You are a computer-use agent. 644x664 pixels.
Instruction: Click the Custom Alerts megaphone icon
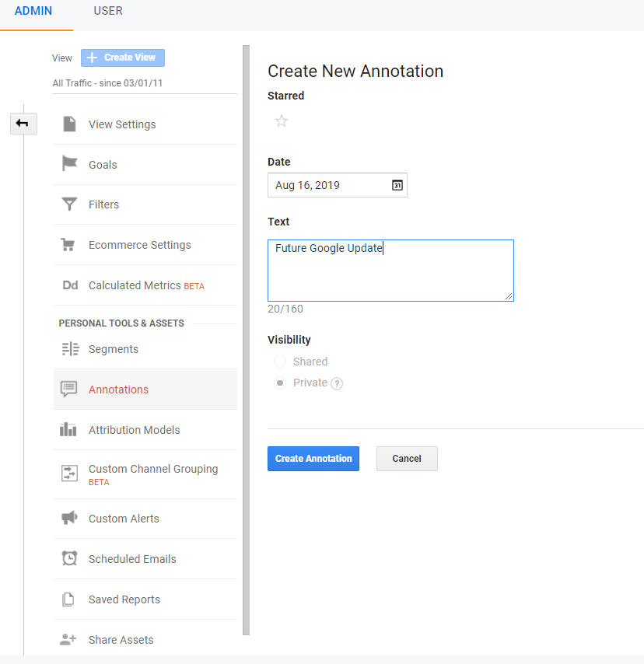pyautogui.click(x=69, y=519)
